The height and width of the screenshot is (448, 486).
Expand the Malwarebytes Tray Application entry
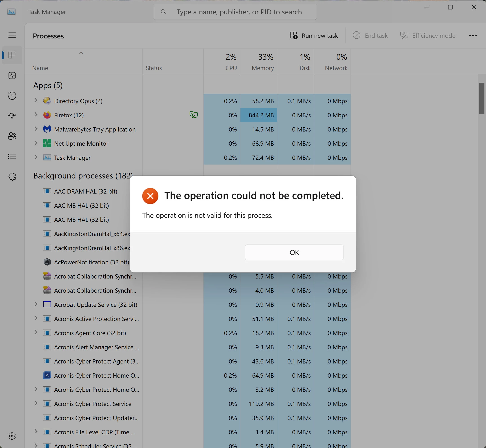coord(36,129)
